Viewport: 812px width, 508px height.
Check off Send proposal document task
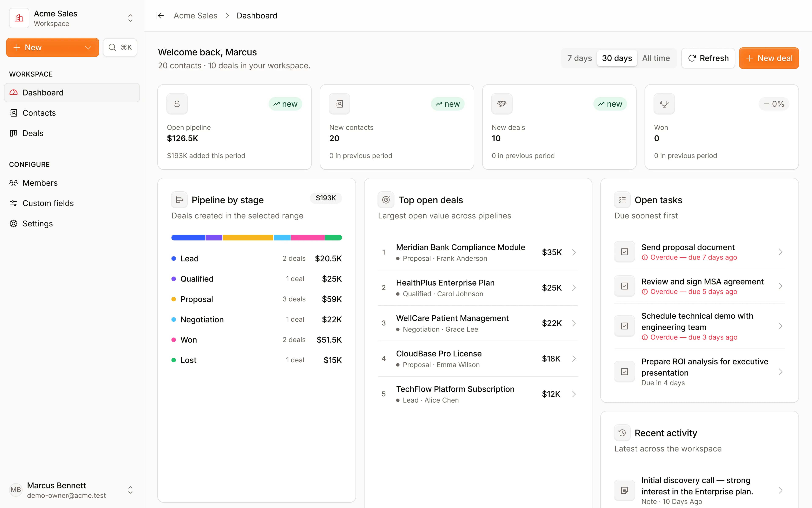624,252
